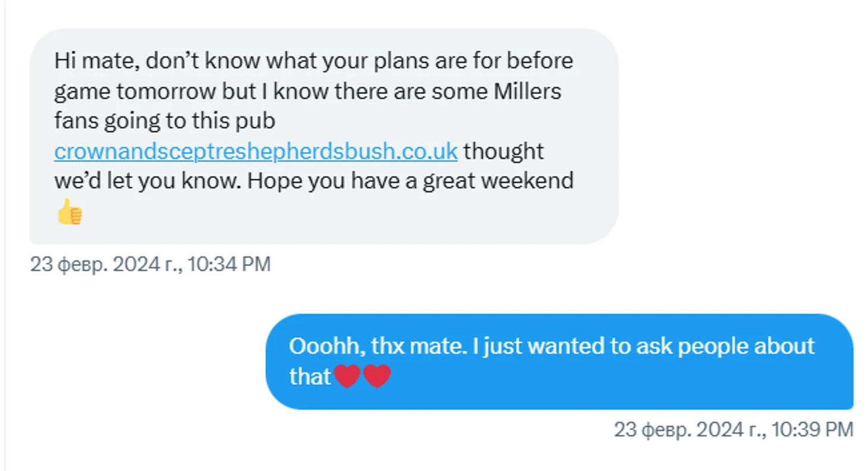Click "23 февр. 2024" date under gray message
Image resolution: width=868 pixels, height=471 pixels.
(95, 265)
